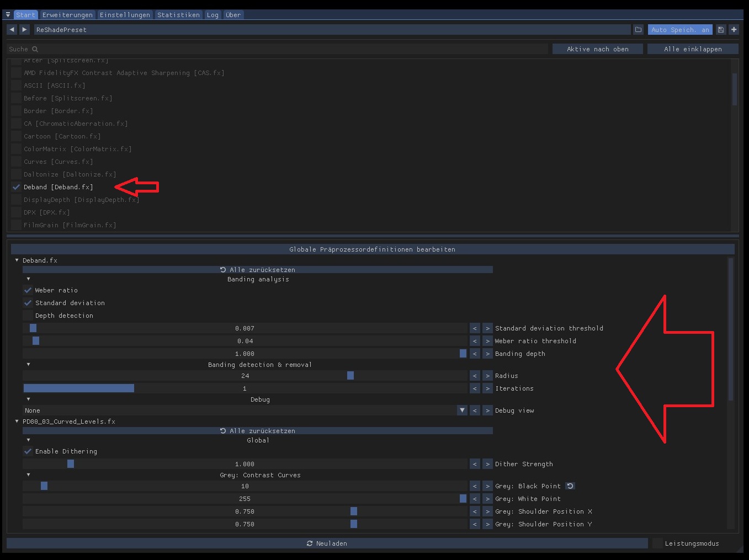Enable the Cartoon [Cartoon.fx] effect checkbox

[x=16, y=136]
